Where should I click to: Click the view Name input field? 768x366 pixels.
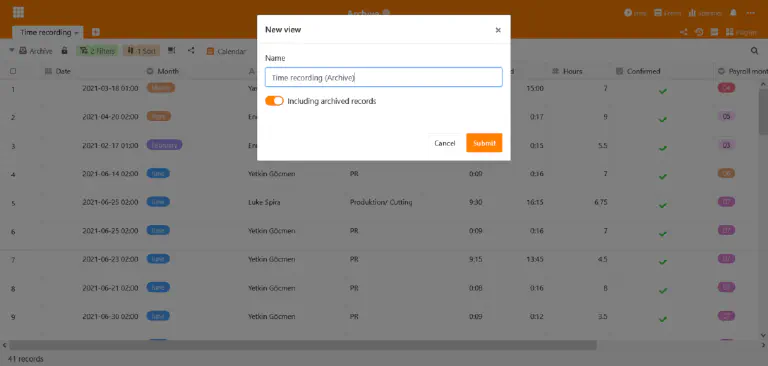(x=384, y=77)
